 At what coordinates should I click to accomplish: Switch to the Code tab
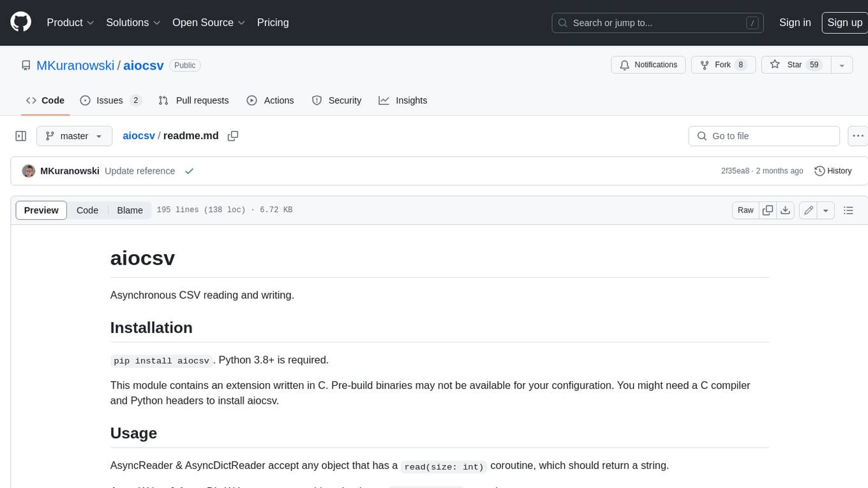pyautogui.click(x=45, y=100)
